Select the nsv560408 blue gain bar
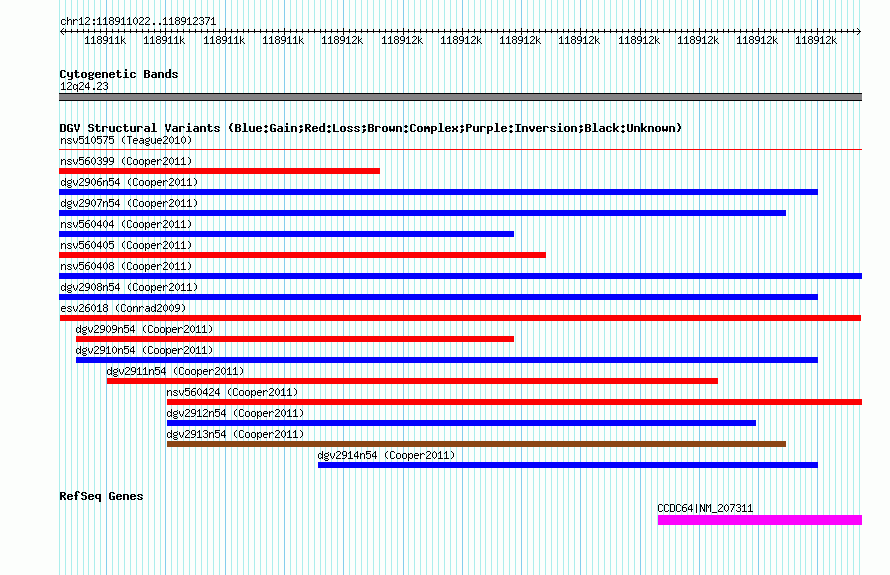The height and width of the screenshot is (575, 890). point(460,276)
